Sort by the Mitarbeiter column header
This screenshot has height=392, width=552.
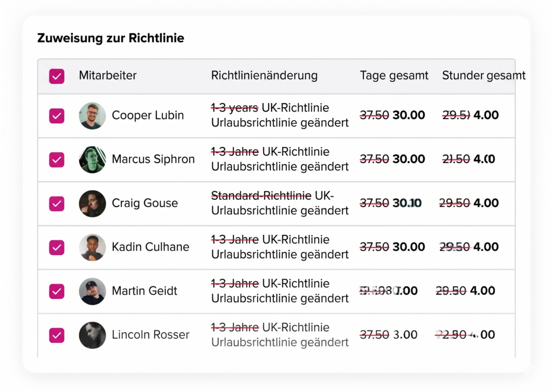[107, 75]
